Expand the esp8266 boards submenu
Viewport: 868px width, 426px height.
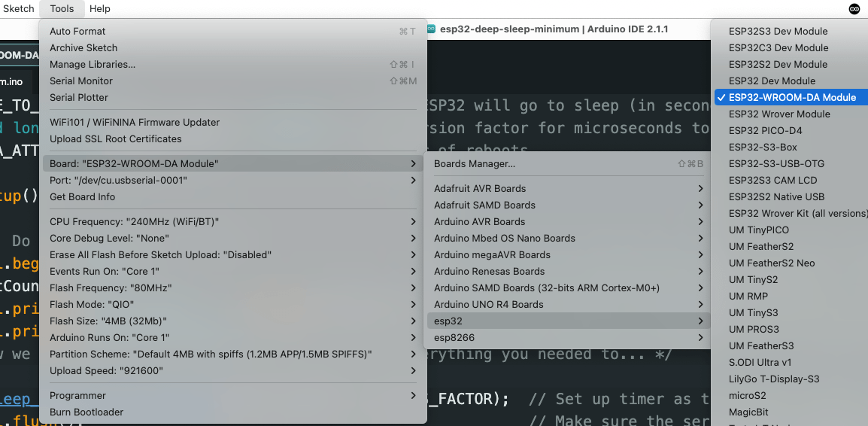[x=569, y=338]
